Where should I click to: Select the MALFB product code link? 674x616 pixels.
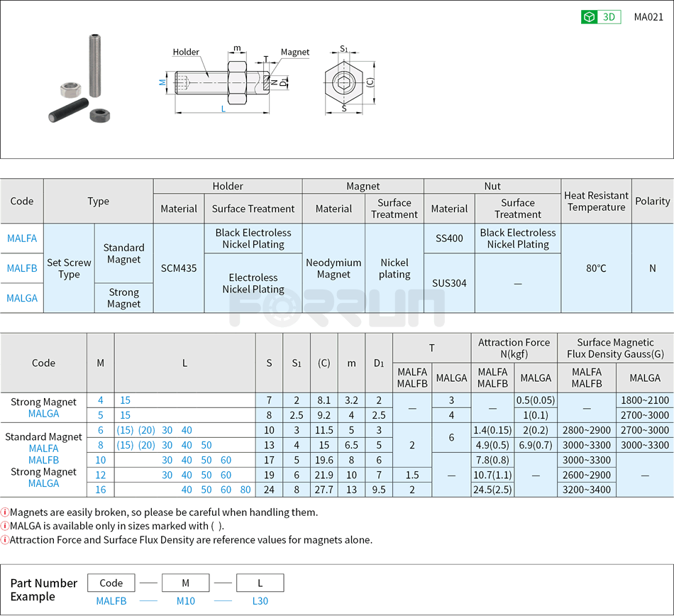tap(21, 268)
